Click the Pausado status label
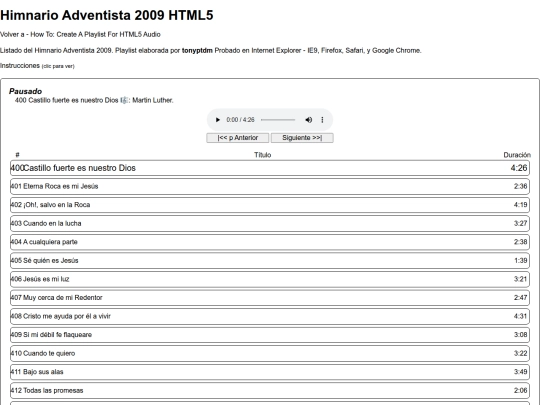Viewport: 540px width, 405px height. [x=25, y=91]
